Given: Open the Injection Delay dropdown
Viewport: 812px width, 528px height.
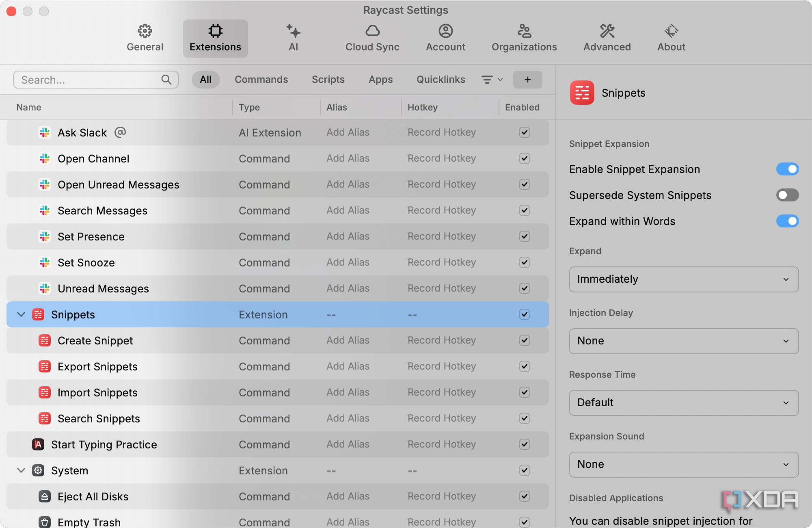Looking at the screenshot, I should [684, 341].
